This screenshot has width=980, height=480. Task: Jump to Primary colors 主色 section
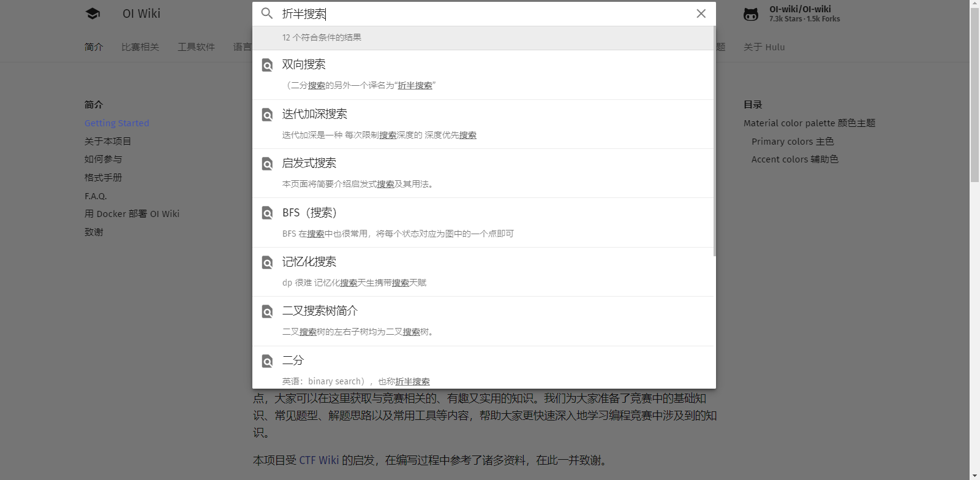pyautogui.click(x=793, y=141)
